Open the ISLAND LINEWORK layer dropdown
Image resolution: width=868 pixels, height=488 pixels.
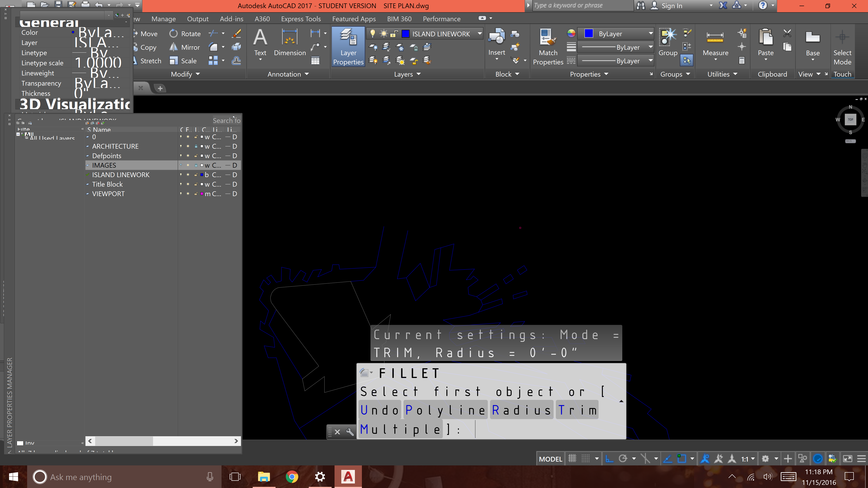tap(479, 34)
